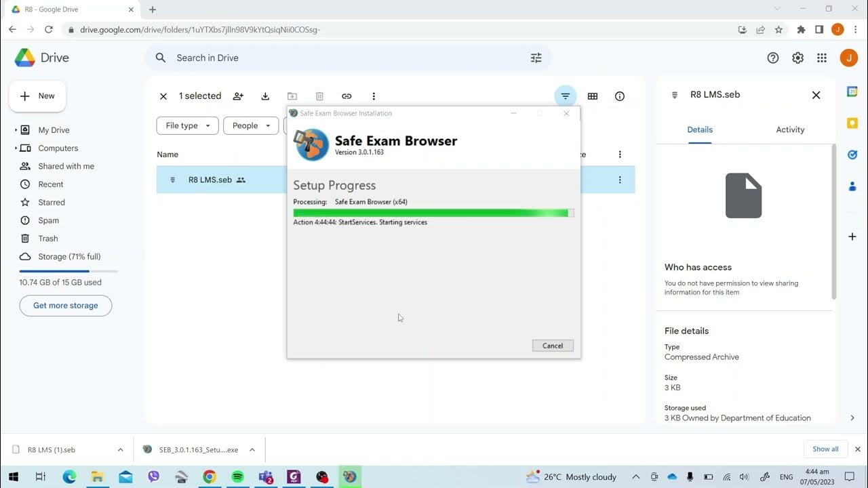The height and width of the screenshot is (488, 868).
Task: Click the Get more storage button
Action: coord(66,306)
